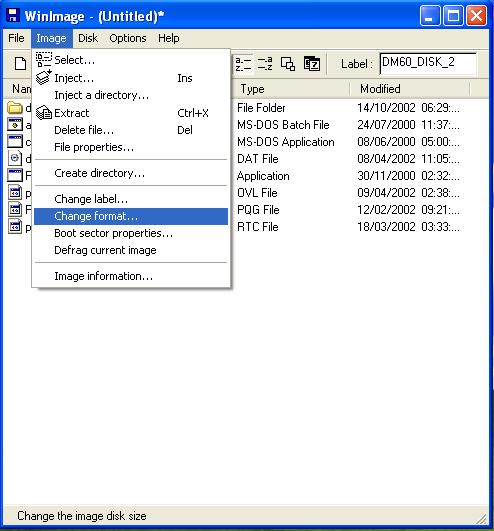
Task: Open the File menu
Action: pyautogui.click(x=16, y=38)
